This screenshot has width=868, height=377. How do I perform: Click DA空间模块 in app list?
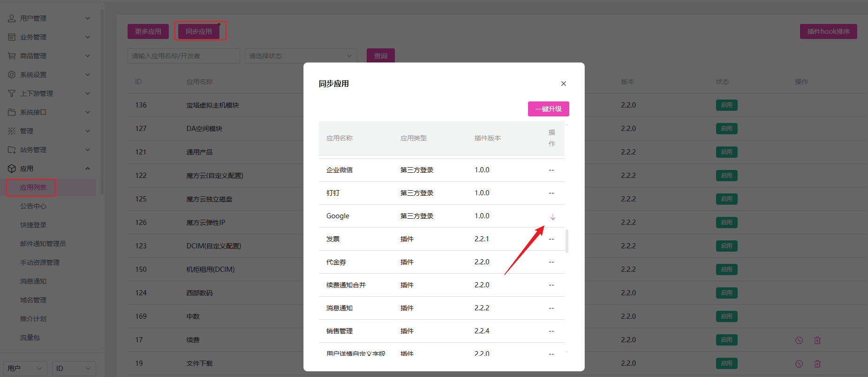click(204, 129)
